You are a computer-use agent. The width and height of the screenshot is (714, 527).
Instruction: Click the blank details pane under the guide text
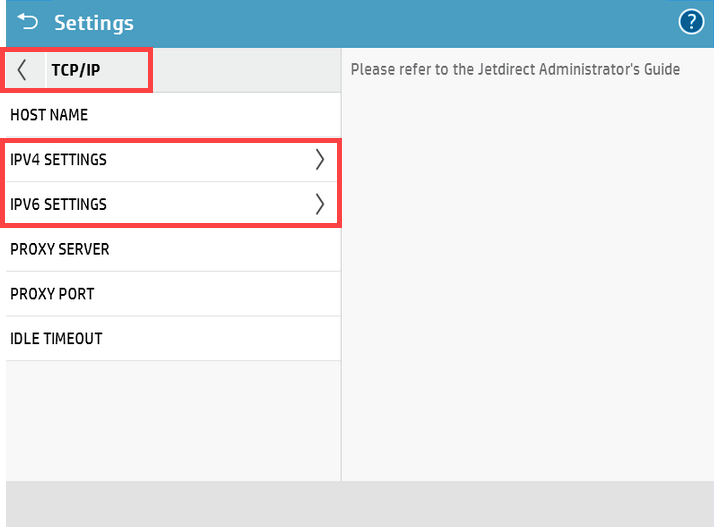pyautogui.click(x=527, y=280)
